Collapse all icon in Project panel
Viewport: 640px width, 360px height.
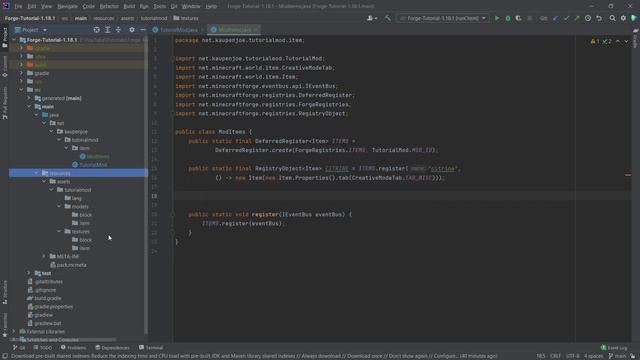[118, 30]
